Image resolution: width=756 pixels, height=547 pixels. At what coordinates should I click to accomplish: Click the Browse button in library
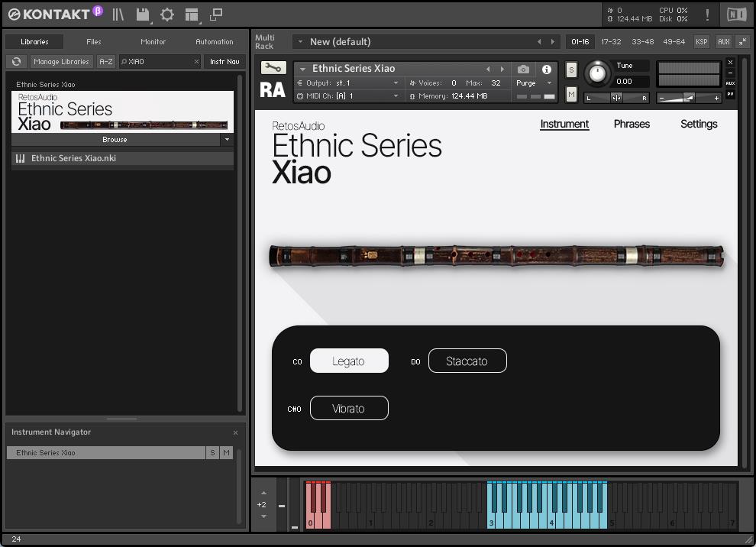(x=115, y=139)
